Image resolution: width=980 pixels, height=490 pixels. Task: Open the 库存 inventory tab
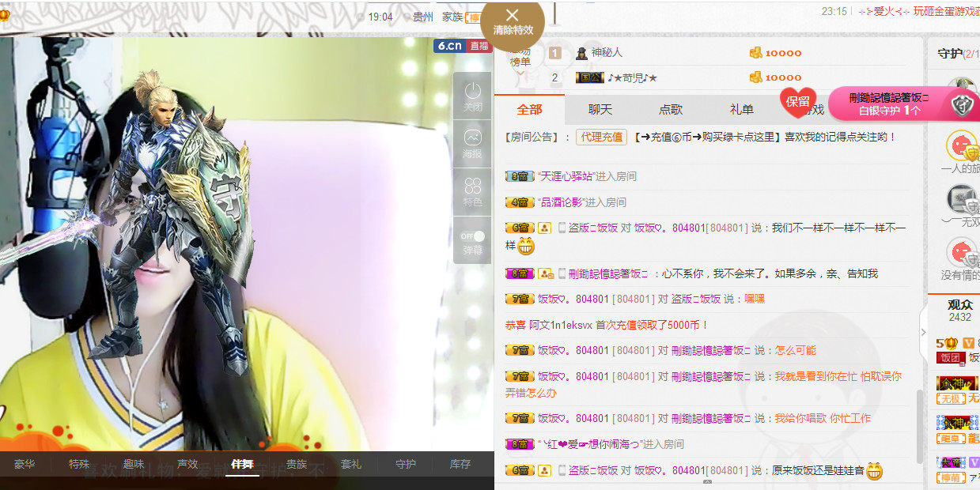click(460, 464)
